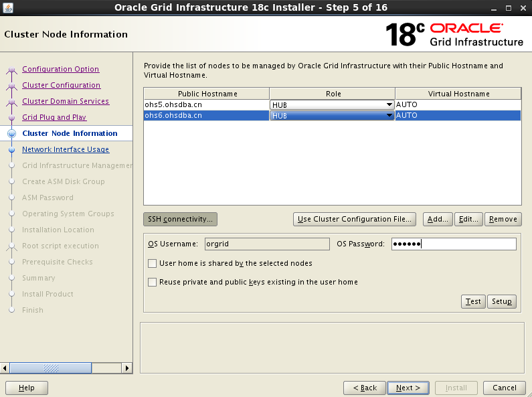The width and height of the screenshot is (532, 397).
Task: Toggle User home is shared checkbox
Action: (153, 263)
